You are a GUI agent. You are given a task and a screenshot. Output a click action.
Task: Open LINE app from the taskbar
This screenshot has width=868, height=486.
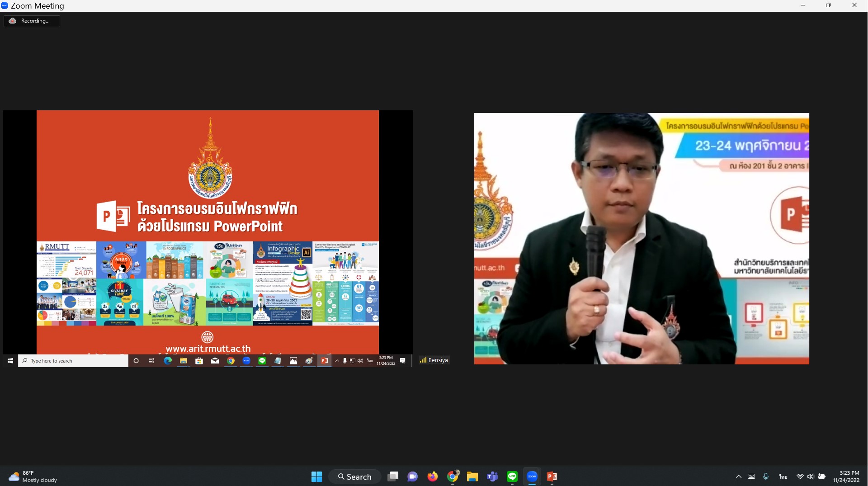pyautogui.click(x=512, y=477)
